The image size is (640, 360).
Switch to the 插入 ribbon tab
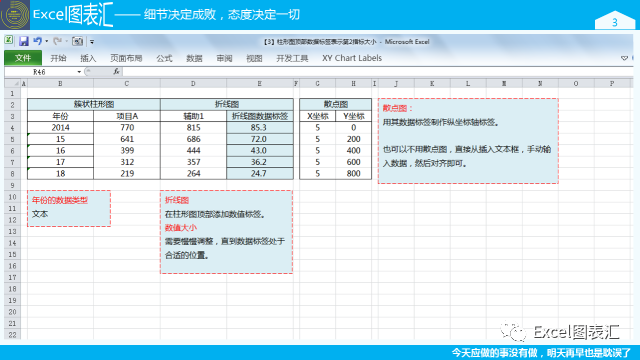click(x=88, y=58)
